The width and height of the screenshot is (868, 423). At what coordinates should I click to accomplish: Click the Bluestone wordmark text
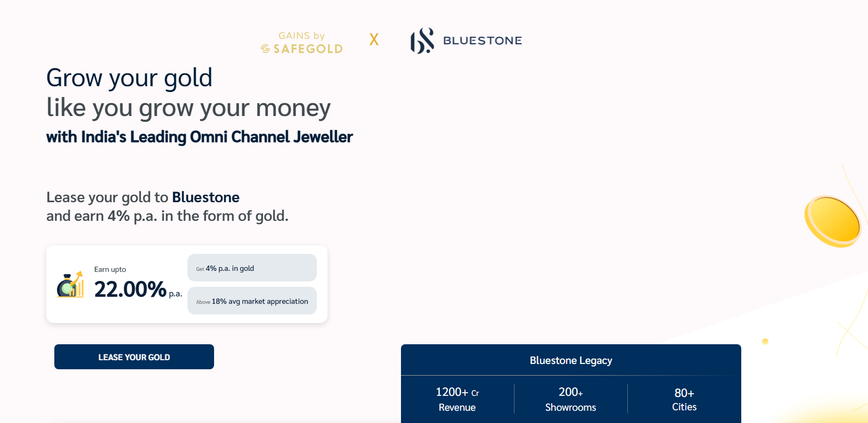click(x=482, y=40)
